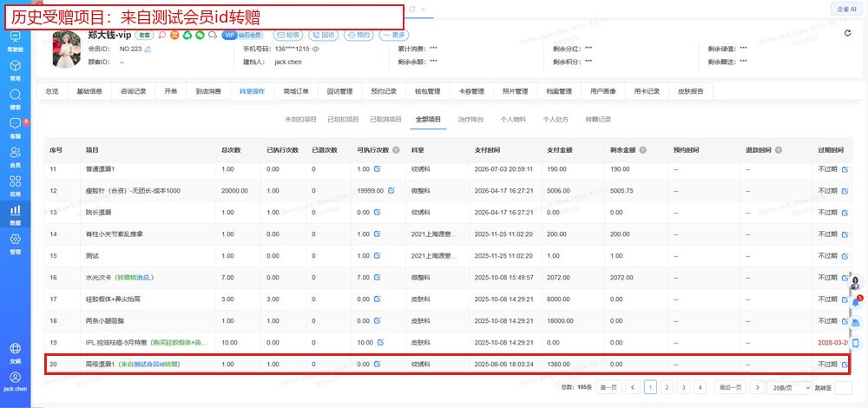Click the notification bell with badge

(856, 302)
